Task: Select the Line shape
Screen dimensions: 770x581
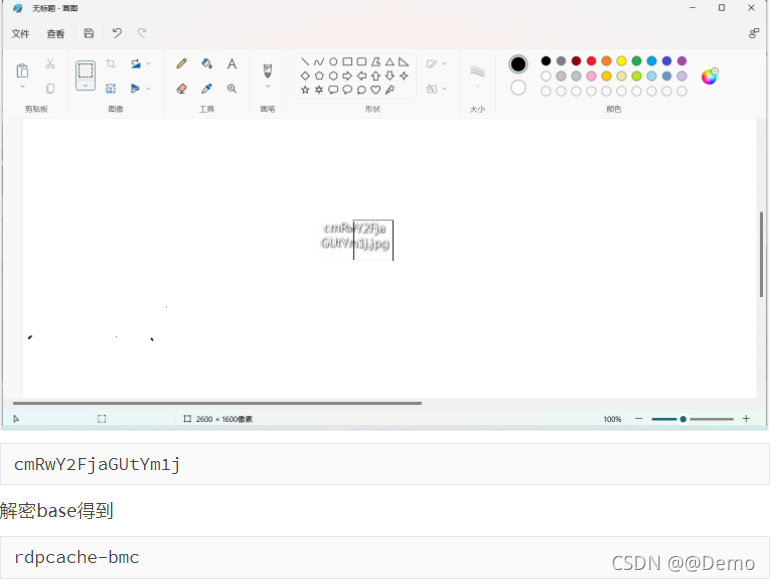Action: tap(305, 61)
